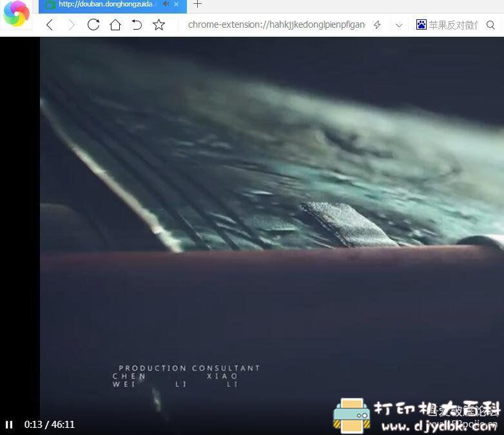Close the douban.donghongzuida tab
Screen dimensions: 504x435
[x=176, y=4]
